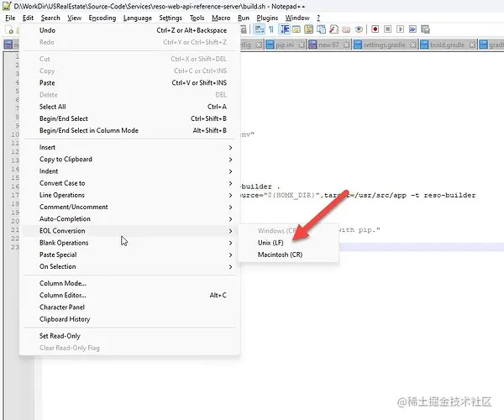Open the Tools menu

[197, 18]
